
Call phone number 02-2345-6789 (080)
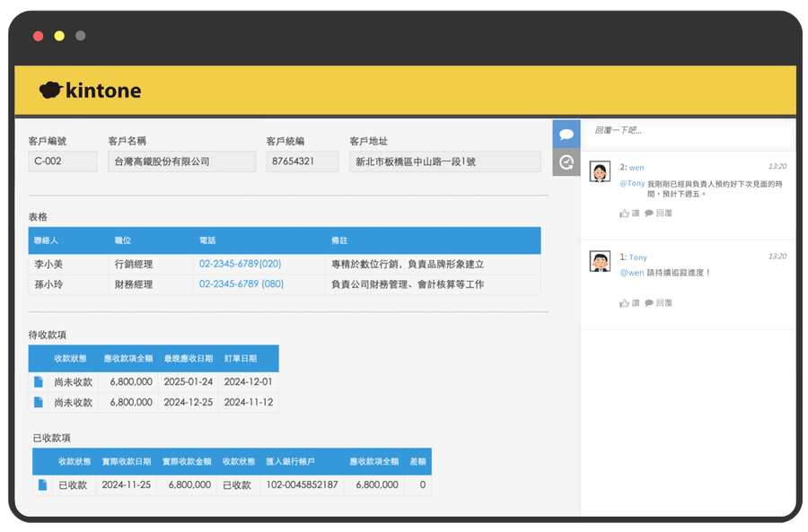click(x=242, y=283)
